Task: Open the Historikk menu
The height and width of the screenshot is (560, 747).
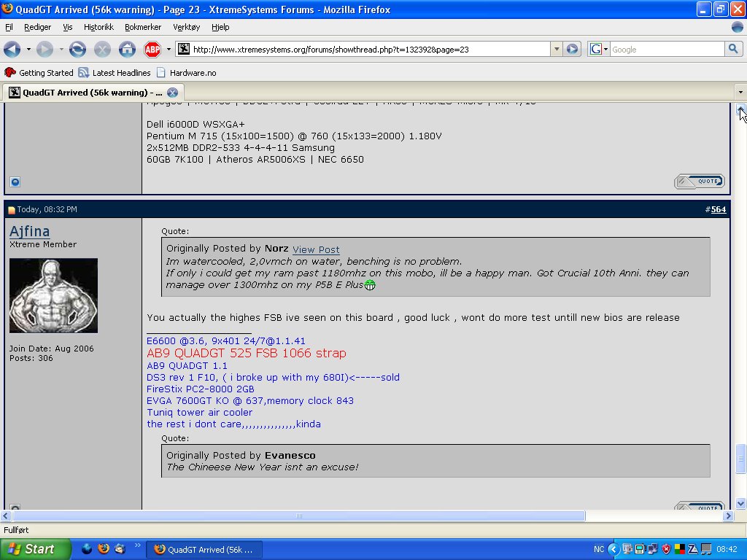Action: 98,27
